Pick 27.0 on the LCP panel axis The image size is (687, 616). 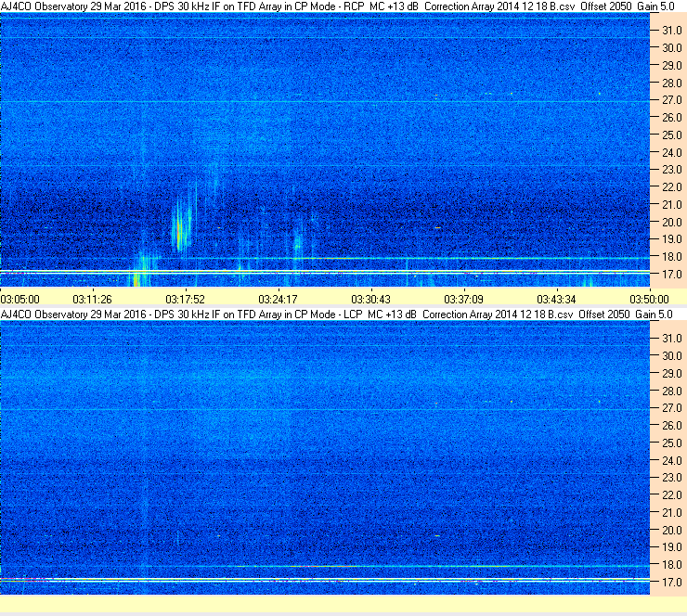pos(672,408)
